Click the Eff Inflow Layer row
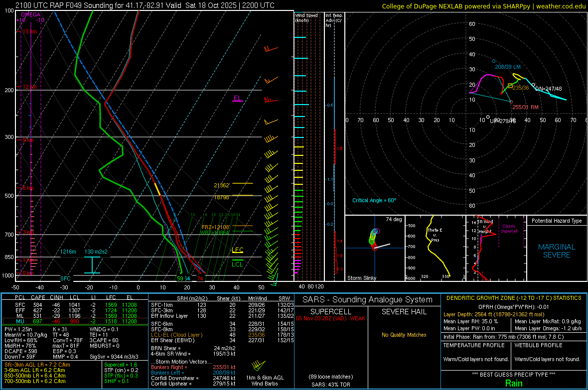This screenshot has width=588, height=390. 222,316
